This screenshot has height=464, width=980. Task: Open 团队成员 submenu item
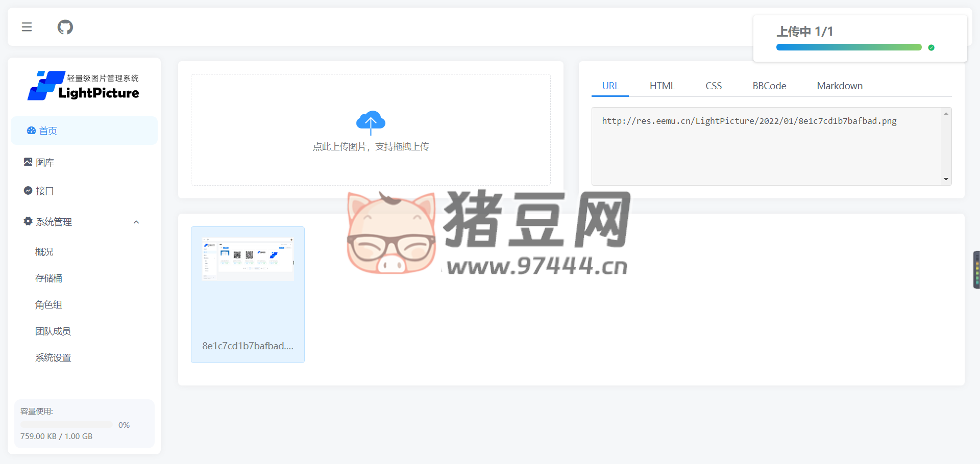[x=53, y=331]
